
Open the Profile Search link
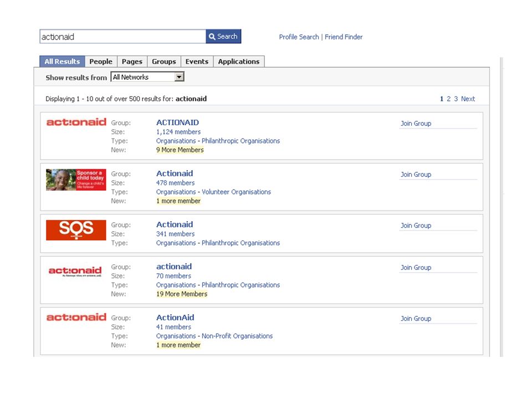[299, 37]
